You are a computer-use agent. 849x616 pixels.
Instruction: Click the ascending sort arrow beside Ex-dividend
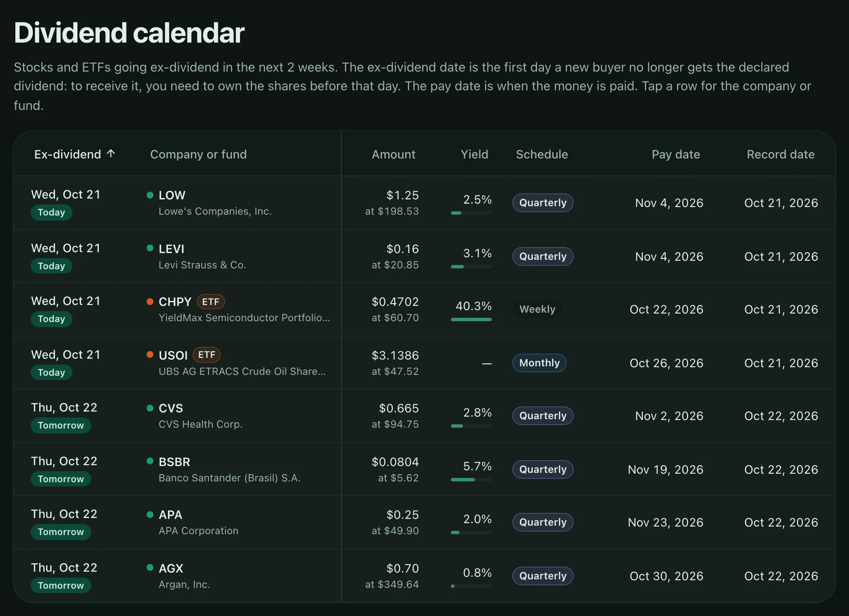coord(111,154)
